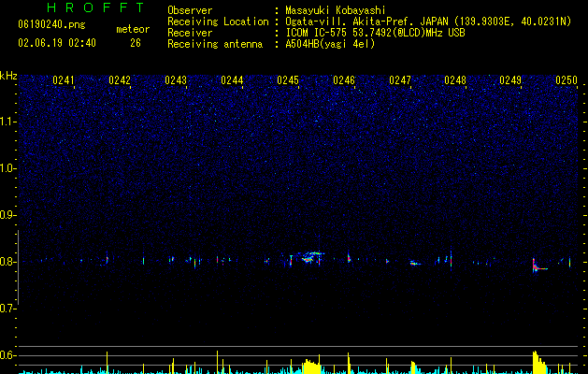
Task: Click the meteor count 26
Action: point(136,43)
